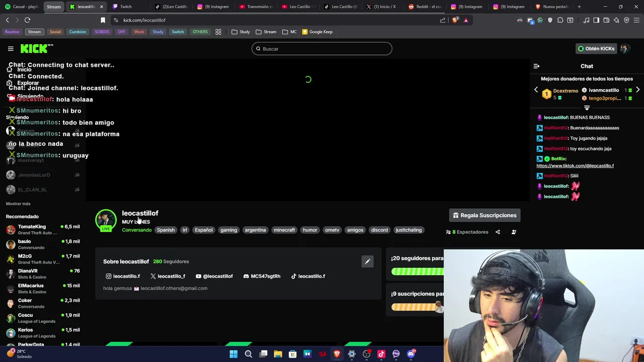The height and width of the screenshot is (362, 644).
Task: Open Discord link MC547sgtRh
Action: coord(262,276)
